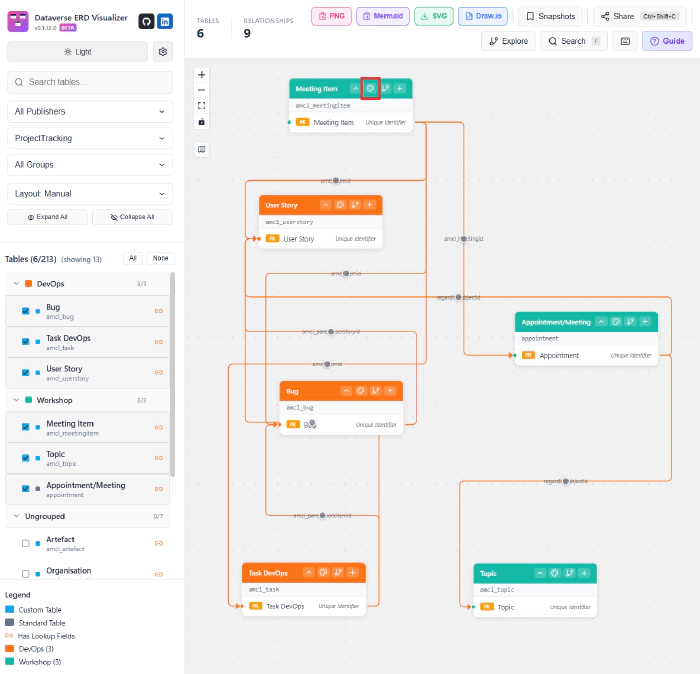Image resolution: width=700 pixels, height=674 pixels.
Task: Zoom in on the diagram canvas
Action: [202, 74]
